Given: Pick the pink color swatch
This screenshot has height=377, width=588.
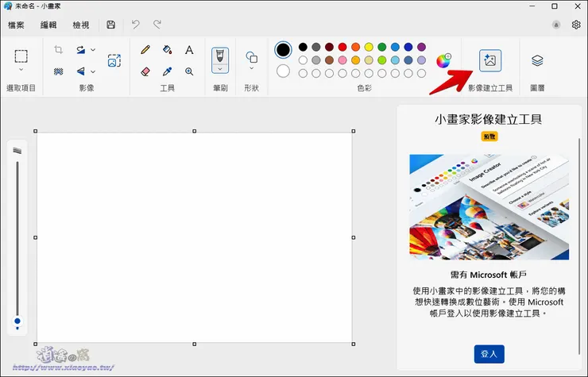Looking at the screenshot, I should tap(342, 60).
